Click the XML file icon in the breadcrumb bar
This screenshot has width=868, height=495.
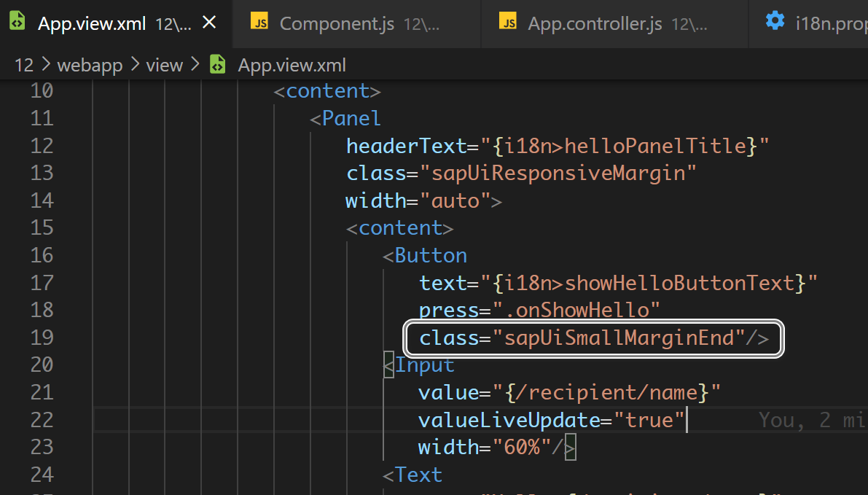point(217,64)
